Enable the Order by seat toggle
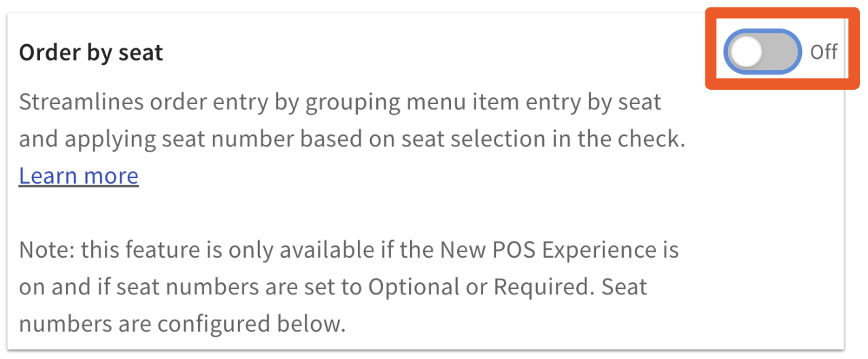 [763, 52]
